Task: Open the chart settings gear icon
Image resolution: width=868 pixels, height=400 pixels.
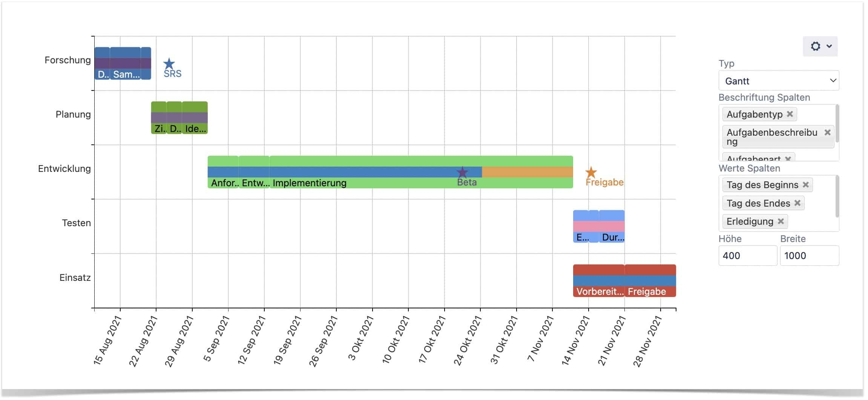Action: (816, 46)
